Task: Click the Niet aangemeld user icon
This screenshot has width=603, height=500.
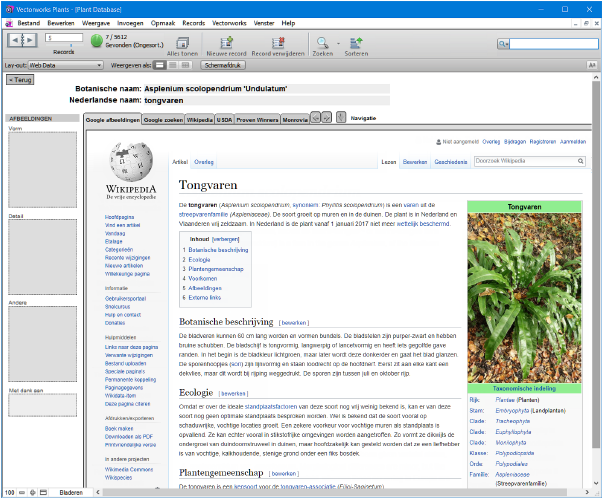Action: pyautogui.click(x=438, y=142)
